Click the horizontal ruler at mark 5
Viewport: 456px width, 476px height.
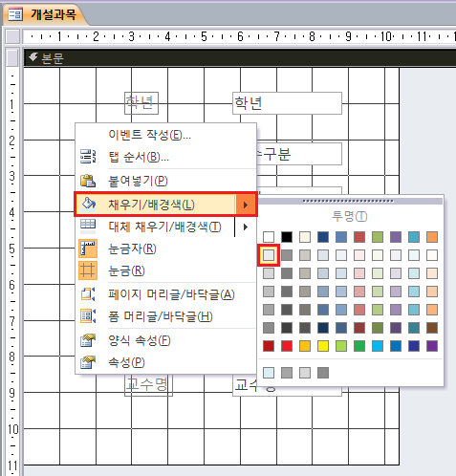coord(204,36)
